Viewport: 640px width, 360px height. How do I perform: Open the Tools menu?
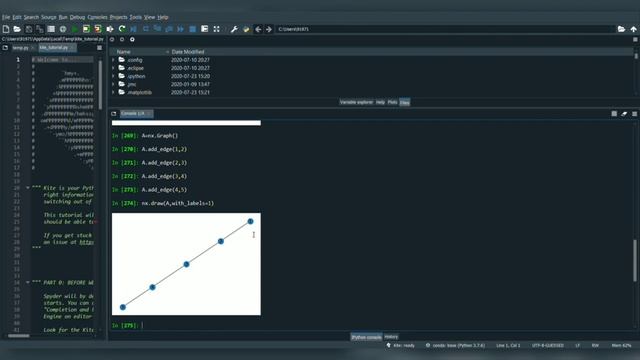[136, 17]
